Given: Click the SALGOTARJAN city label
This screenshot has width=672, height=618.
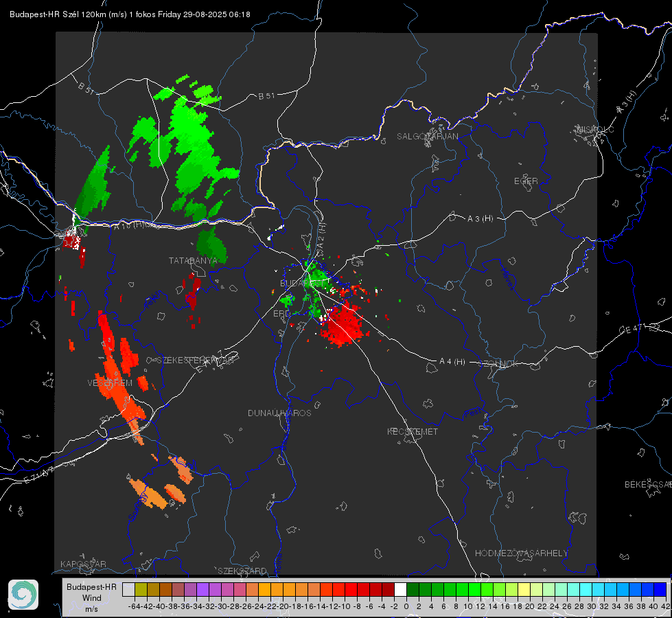Looking at the screenshot, I should pyautogui.click(x=427, y=137).
